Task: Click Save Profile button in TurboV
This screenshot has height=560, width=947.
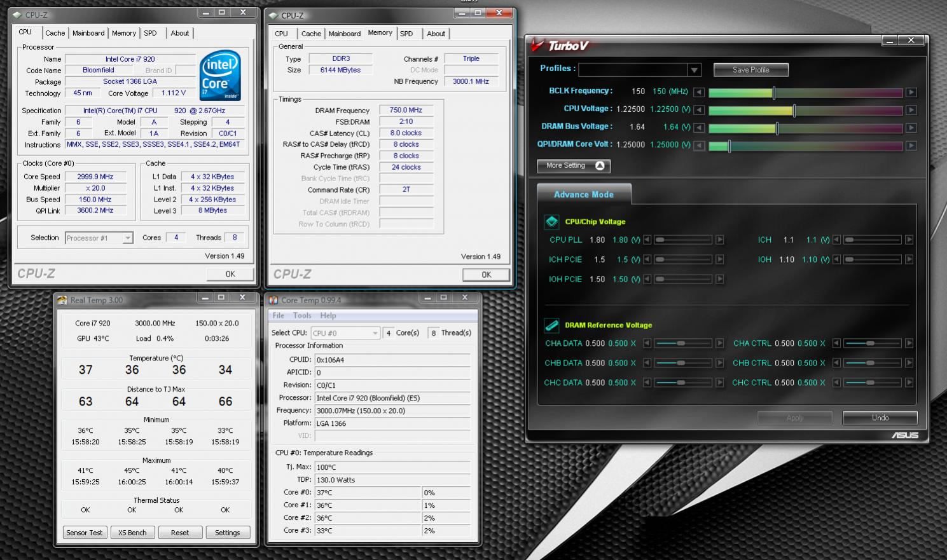Action: point(751,70)
